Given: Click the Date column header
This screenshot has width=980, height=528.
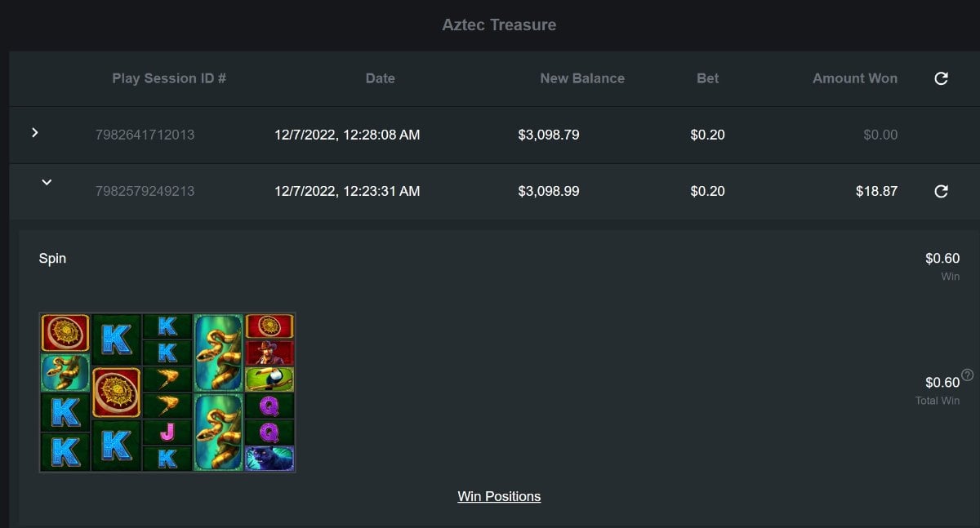Looking at the screenshot, I should click(x=380, y=78).
